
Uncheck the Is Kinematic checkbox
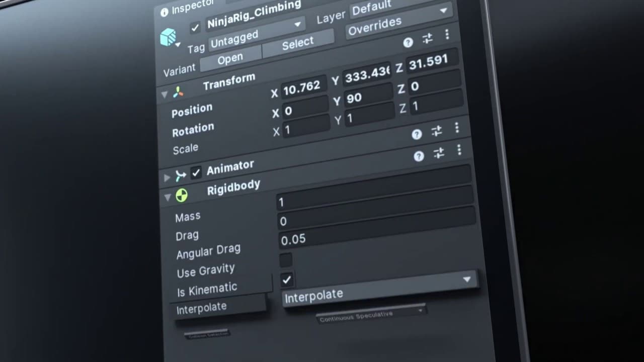pos(287,279)
